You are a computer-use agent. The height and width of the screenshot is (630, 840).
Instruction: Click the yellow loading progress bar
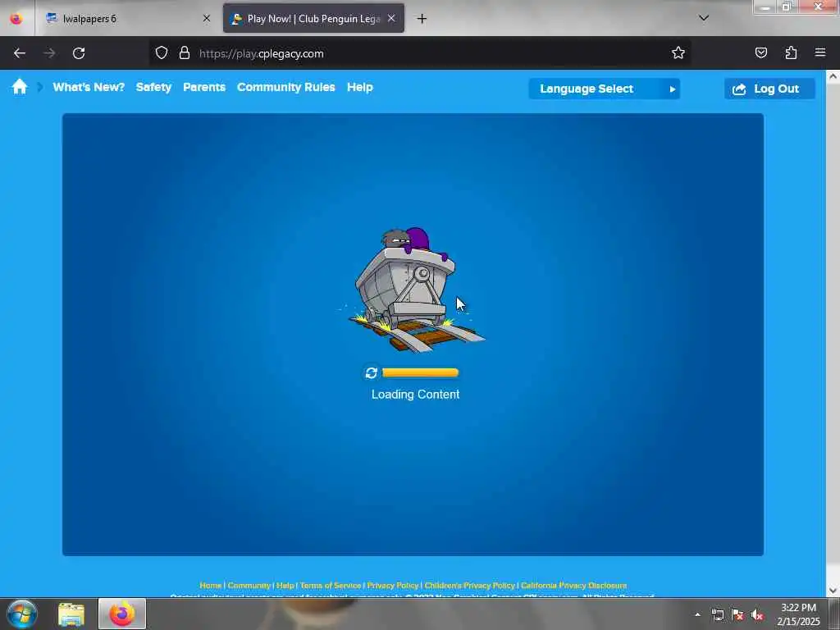tap(420, 373)
